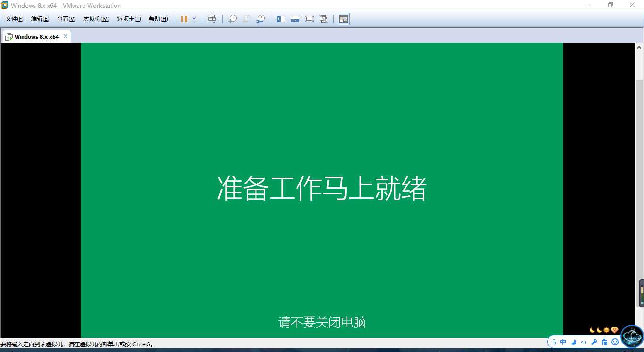Switch to Unity mode
This screenshot has height=352, width=644.
pyautogui.click(x=323, y=19)
